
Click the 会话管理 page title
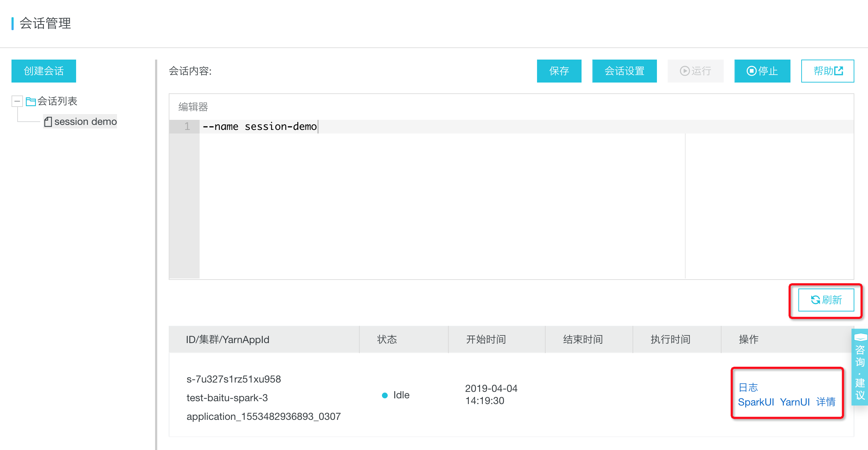click(45, 24)
